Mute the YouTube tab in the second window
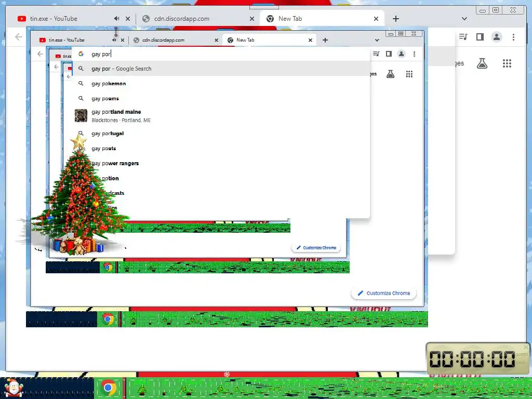This screenshot has width=532, height=399. pos(114,40)
